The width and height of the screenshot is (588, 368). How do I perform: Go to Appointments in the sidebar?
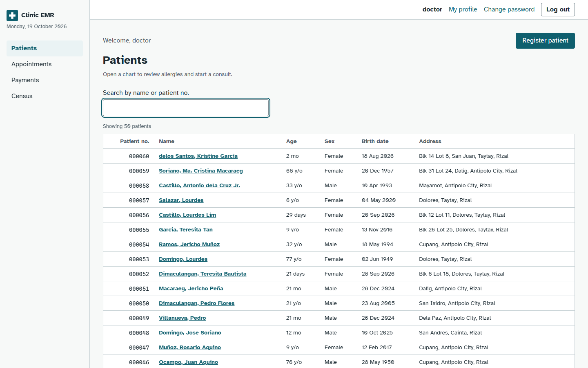(x=45, y=64)
